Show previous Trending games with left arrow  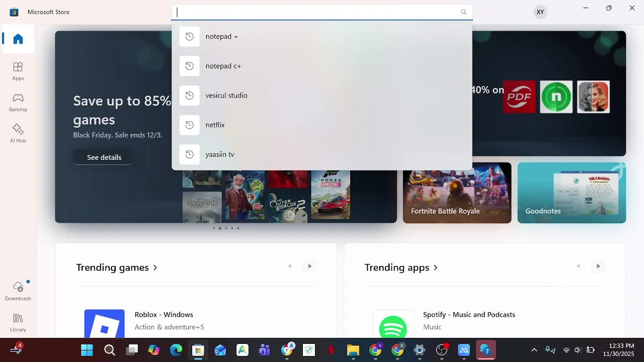[290, 266]
